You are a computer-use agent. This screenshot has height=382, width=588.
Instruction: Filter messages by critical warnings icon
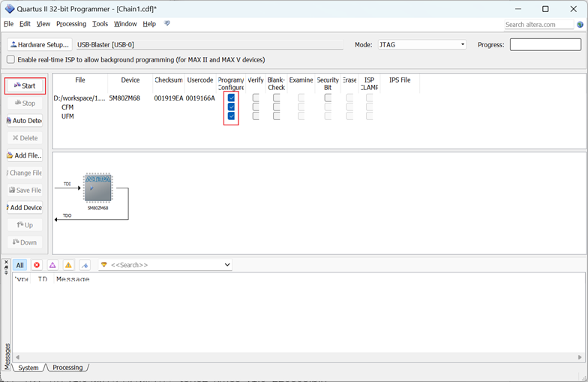click(52, 266)
